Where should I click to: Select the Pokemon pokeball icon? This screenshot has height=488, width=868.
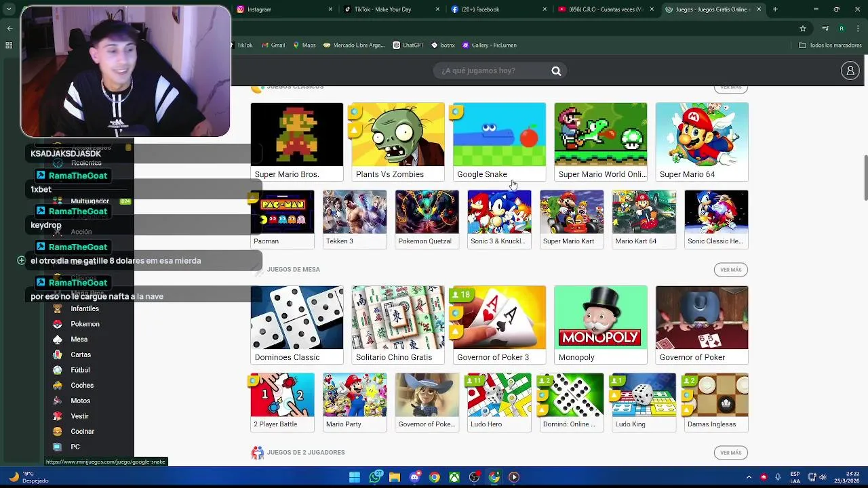coord(58,324)
